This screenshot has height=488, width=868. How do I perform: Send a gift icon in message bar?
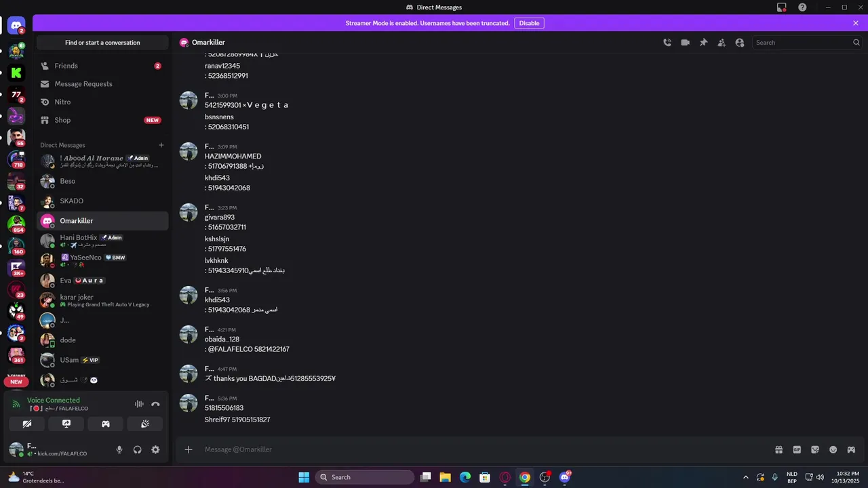coord(779,449)
